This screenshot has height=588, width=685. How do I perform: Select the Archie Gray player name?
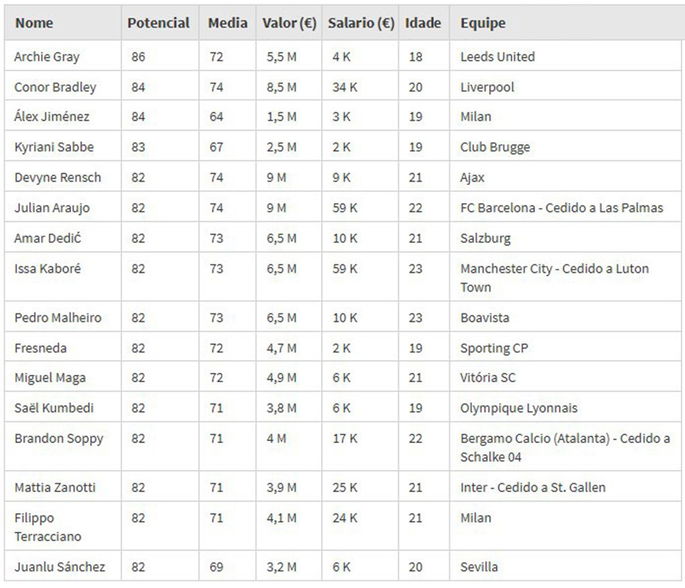[x=46, y=57]
